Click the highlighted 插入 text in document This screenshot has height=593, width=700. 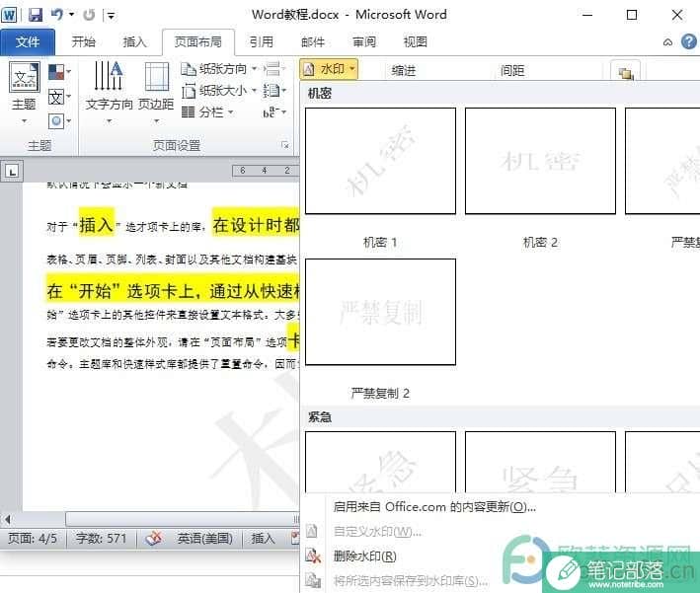(x=96, y=224)
